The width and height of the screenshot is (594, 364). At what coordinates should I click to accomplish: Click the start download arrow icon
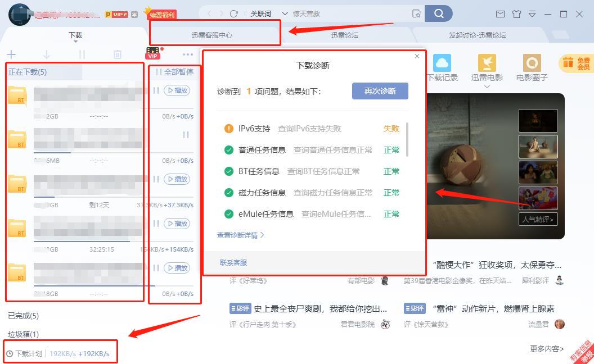pos(47,54)
